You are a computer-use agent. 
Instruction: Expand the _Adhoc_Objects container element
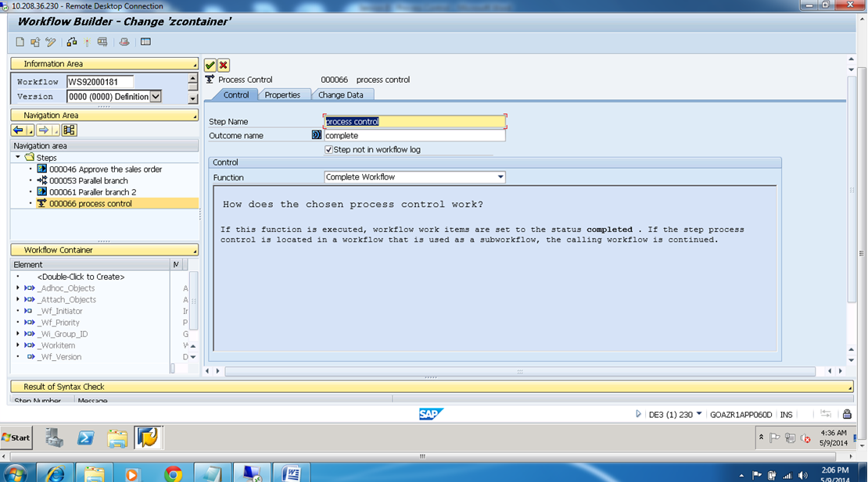[x=17, y=287]
